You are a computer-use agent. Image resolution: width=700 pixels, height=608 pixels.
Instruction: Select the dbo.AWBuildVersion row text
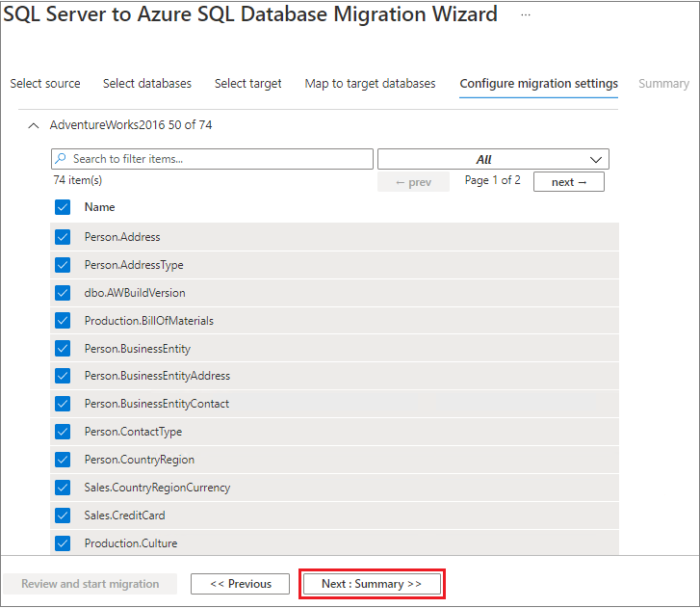click(x=135, y=293)
